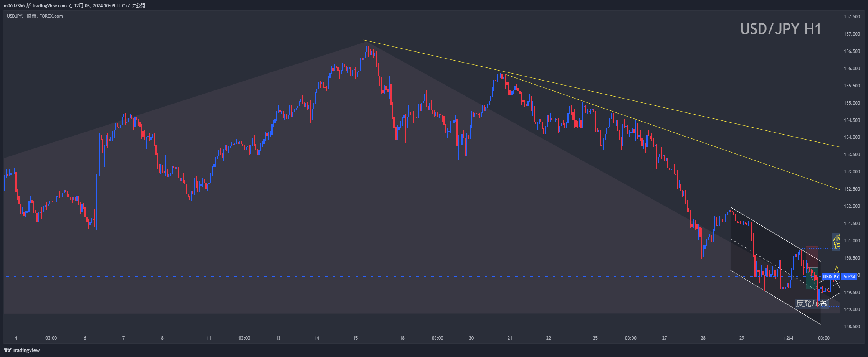This screenshot has width=868, height=357.
Task: Click the yellow arrow projection drawing
Action: pos(837,270)
